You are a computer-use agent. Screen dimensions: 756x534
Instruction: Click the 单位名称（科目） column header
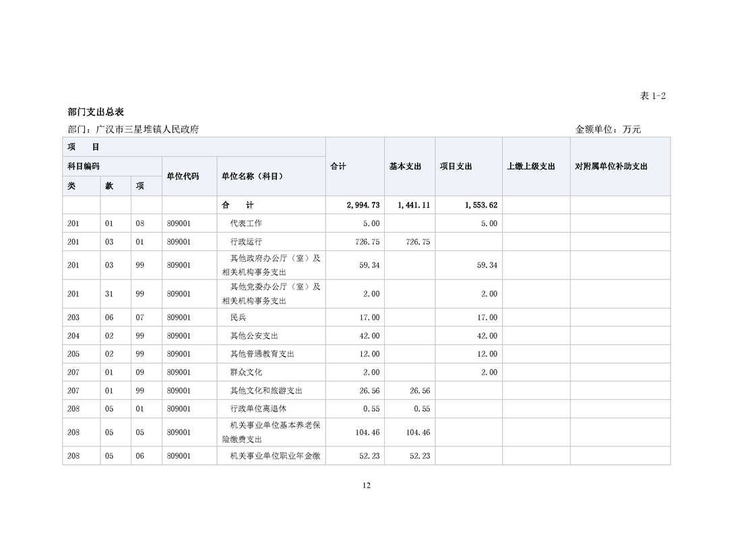[x=271, y=176]
